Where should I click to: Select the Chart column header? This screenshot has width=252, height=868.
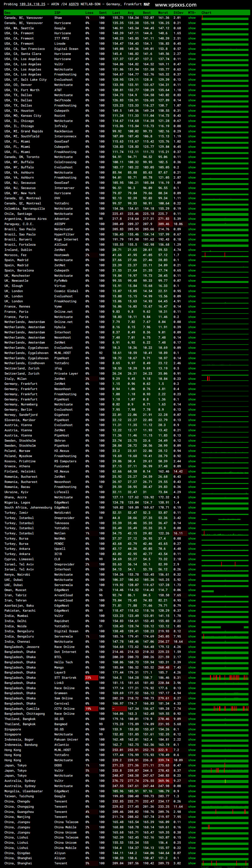pos(206,13)
